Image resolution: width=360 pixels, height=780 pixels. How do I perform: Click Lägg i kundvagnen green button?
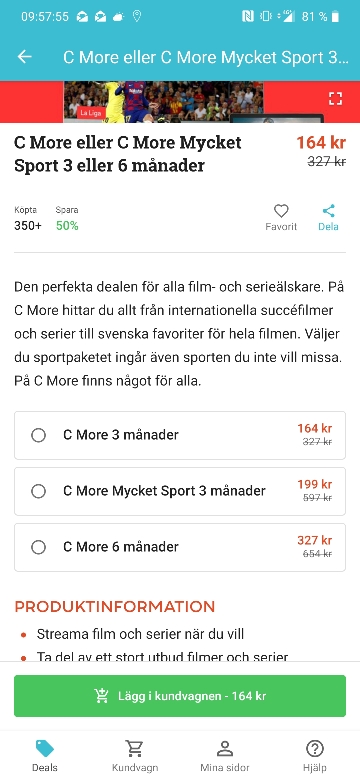180,696
